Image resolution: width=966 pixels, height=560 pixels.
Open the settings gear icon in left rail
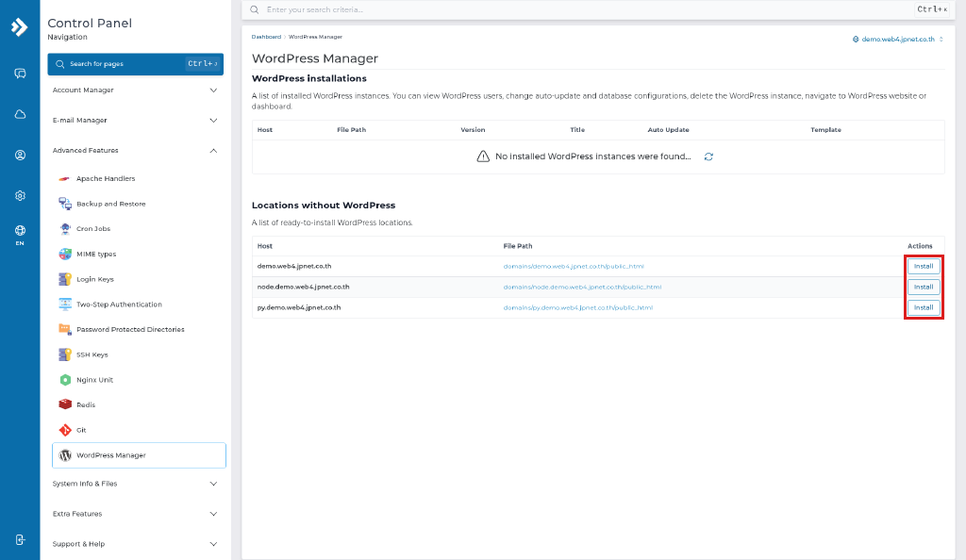20,196
